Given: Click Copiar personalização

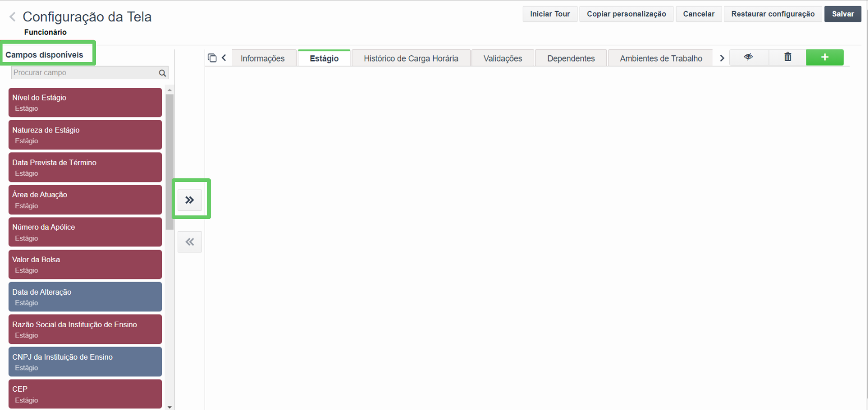Looking at the screenshot, I should tap(626, 14).
